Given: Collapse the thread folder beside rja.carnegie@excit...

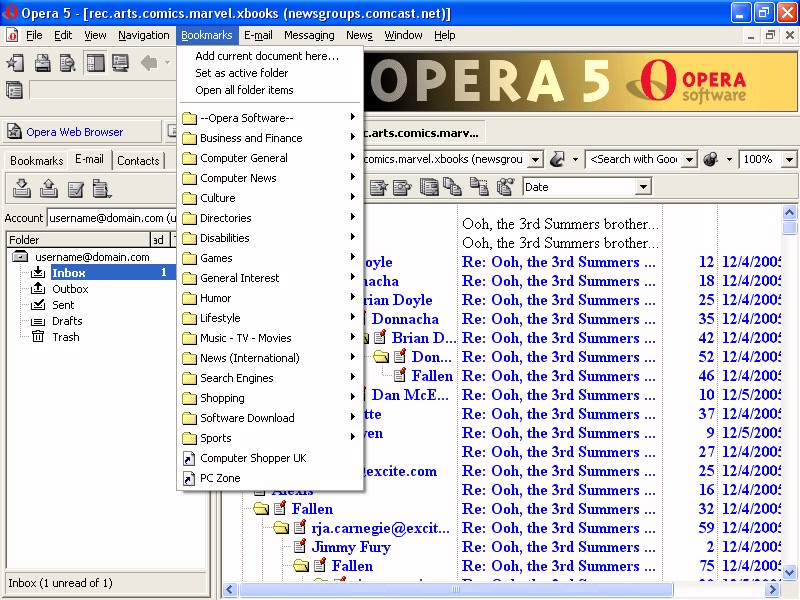Looking at the screenshot, I should pos(281,528).
